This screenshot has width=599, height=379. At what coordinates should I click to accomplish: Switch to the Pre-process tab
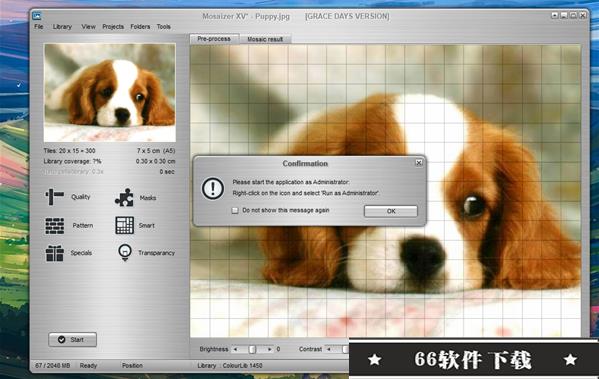click(214, 39)
